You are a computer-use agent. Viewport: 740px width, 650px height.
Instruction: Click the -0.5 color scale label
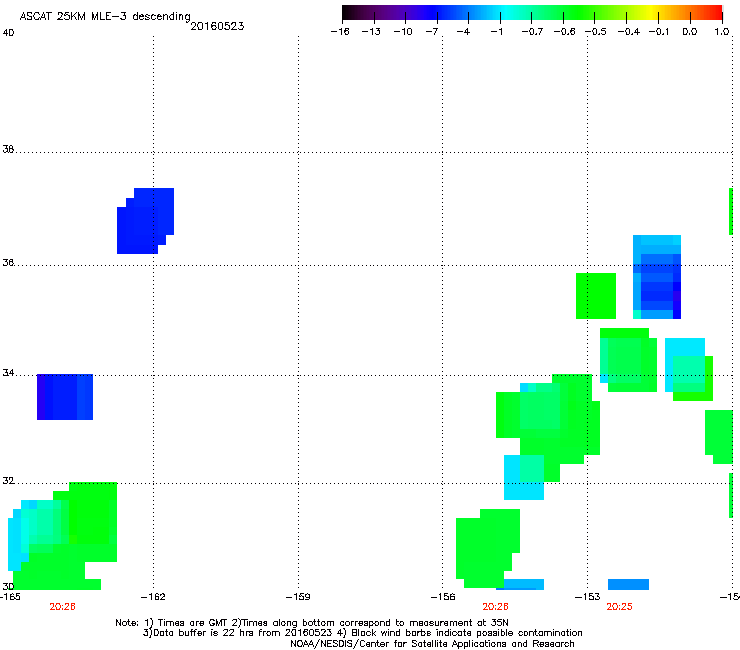596,32
